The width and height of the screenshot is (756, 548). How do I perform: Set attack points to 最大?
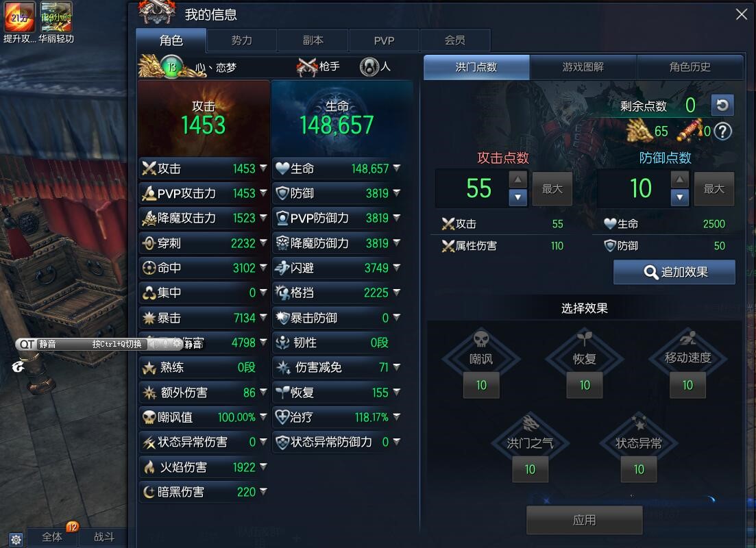pos(552,189)
